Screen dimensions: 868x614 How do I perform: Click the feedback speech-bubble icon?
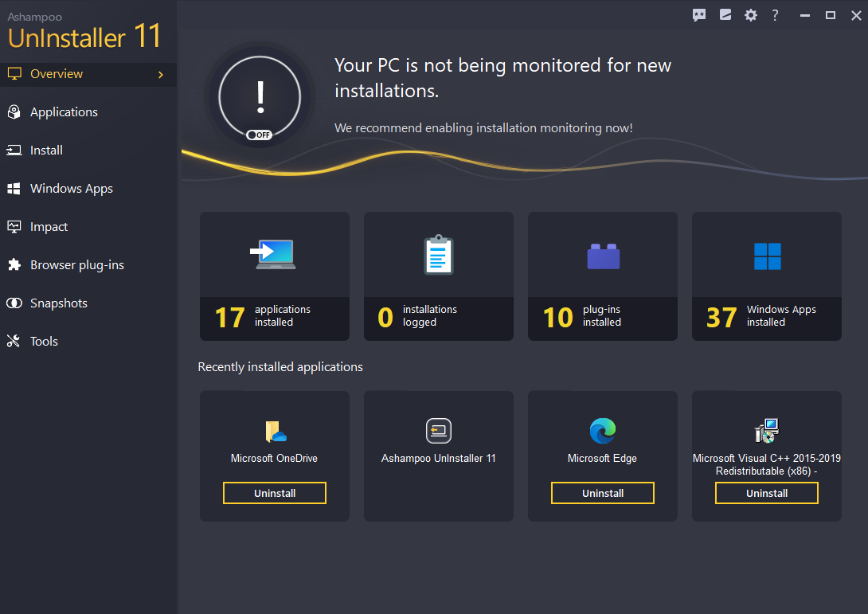coord(699,14)
